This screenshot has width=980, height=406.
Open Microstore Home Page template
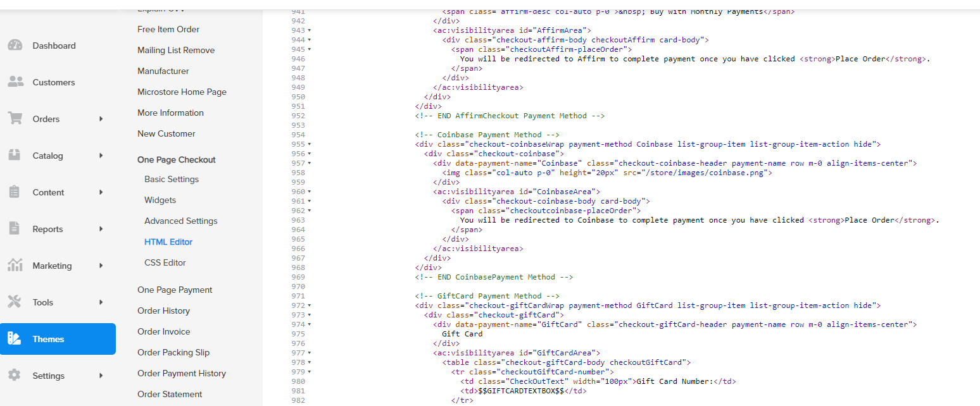point(182,92)
